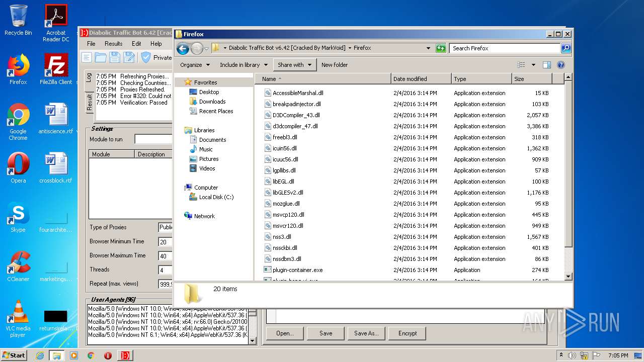644x362 pixels.
Task: Click Opera icon in taskbar
Action: 108,355
